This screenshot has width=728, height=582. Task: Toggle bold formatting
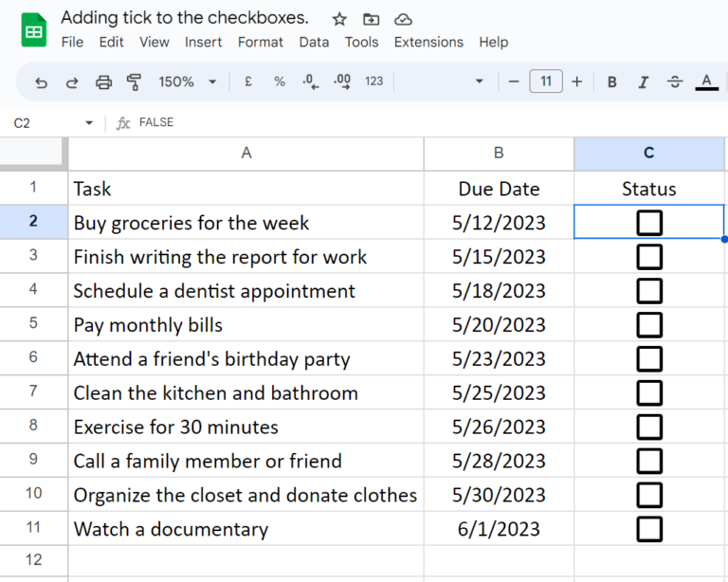point(612,82)
